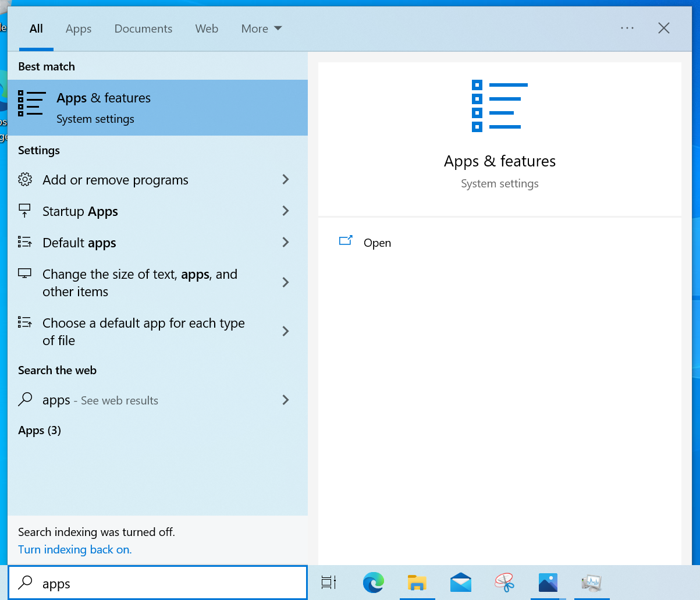Click the Default apps list icon

(x=25, y=242)
